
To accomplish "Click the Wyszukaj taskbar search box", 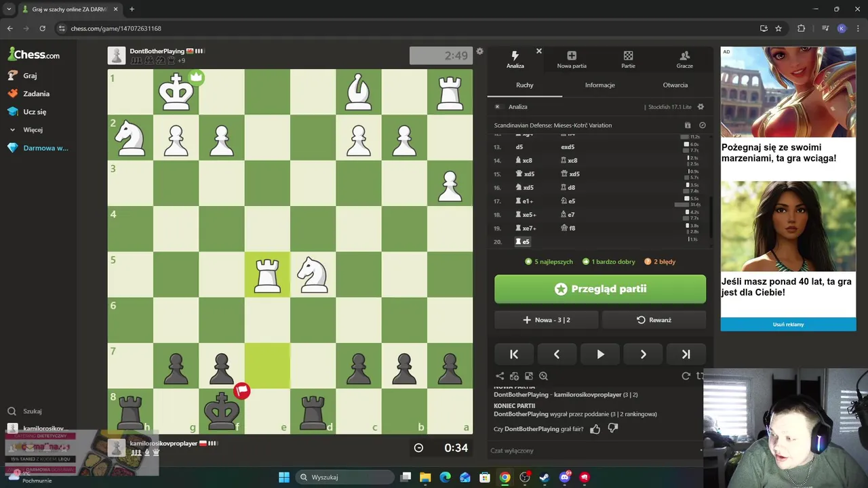I will (343, 477).
